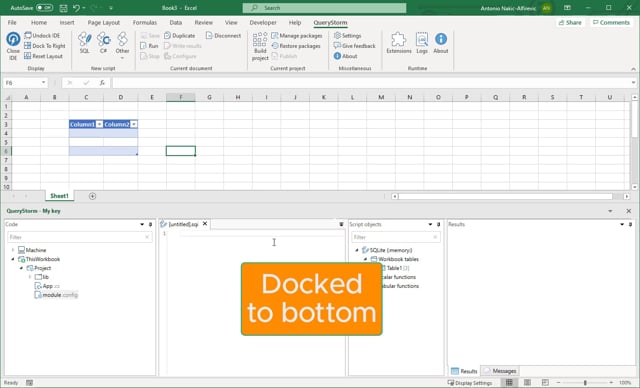Pin the Code panel
The height and width of the screenshot is (388, 640).
coord(150,224)
